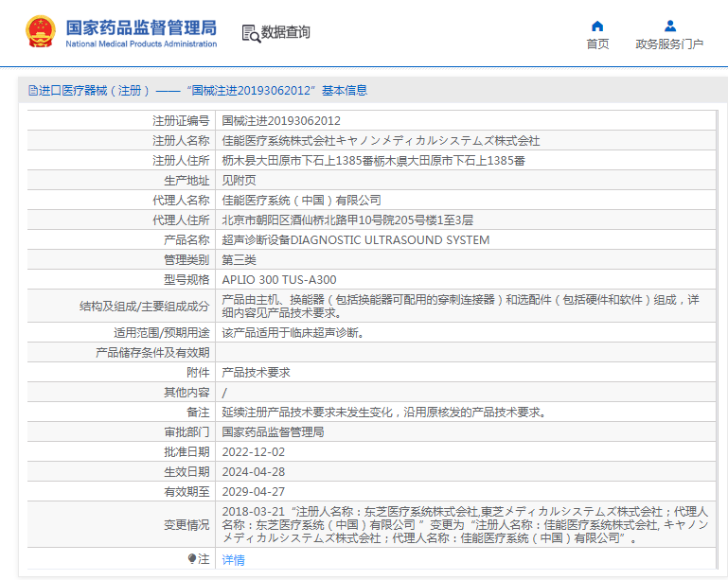Click the 适用范围/预期用途 label
Screen dimensions: 728x580
pos(162,333)
